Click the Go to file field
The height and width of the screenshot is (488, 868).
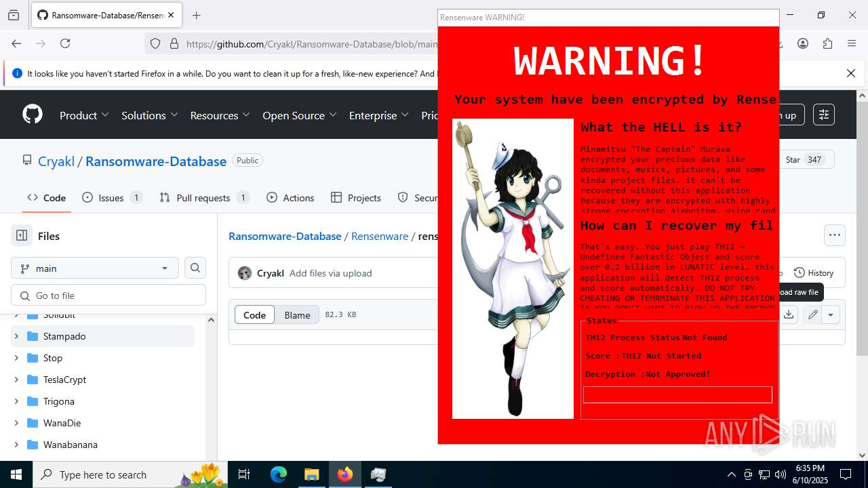(x=108, y=295)
